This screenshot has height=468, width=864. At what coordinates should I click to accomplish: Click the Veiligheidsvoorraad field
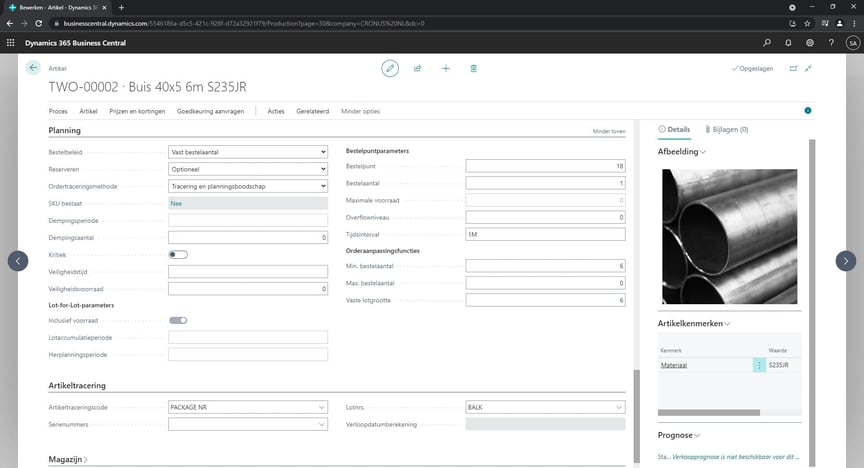(x=248, y=289)
